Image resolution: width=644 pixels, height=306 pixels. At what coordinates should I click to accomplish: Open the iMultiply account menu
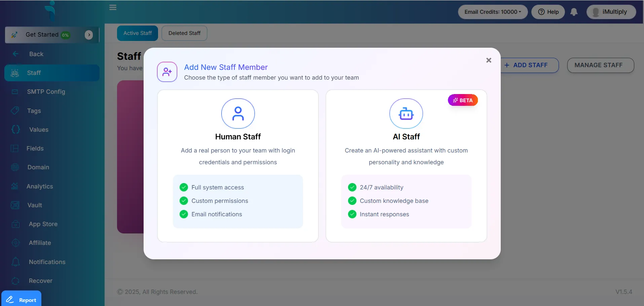pyautogui.click(x=611, y=12)
